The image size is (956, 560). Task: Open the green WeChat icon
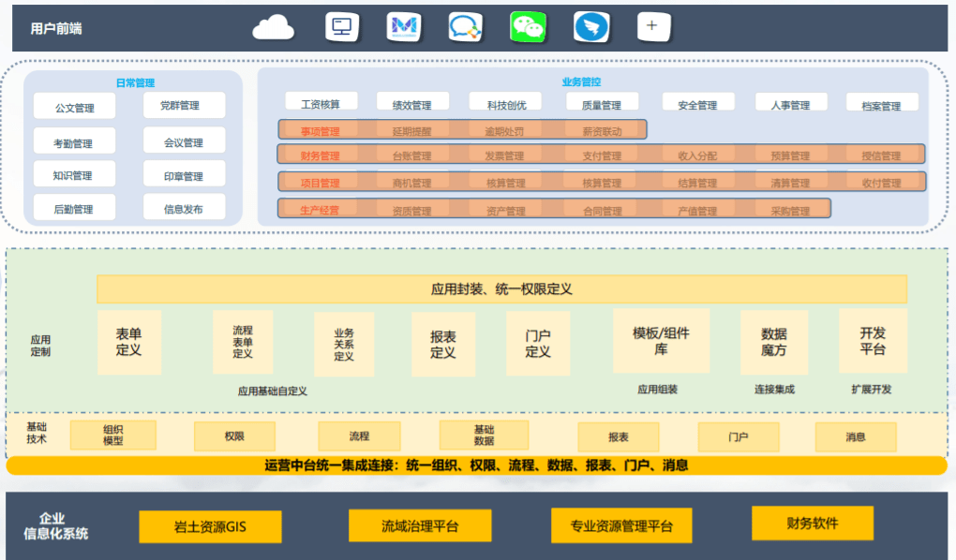(x=528, y=27)
